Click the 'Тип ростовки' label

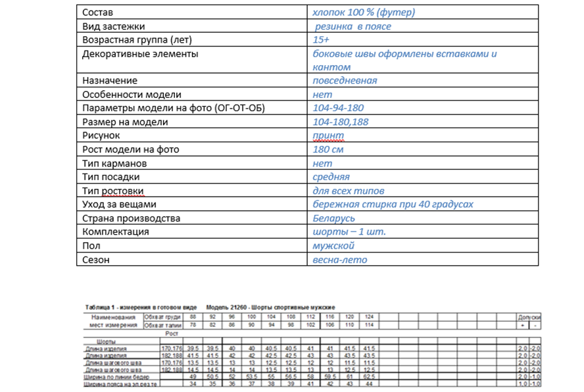point(113,191)
